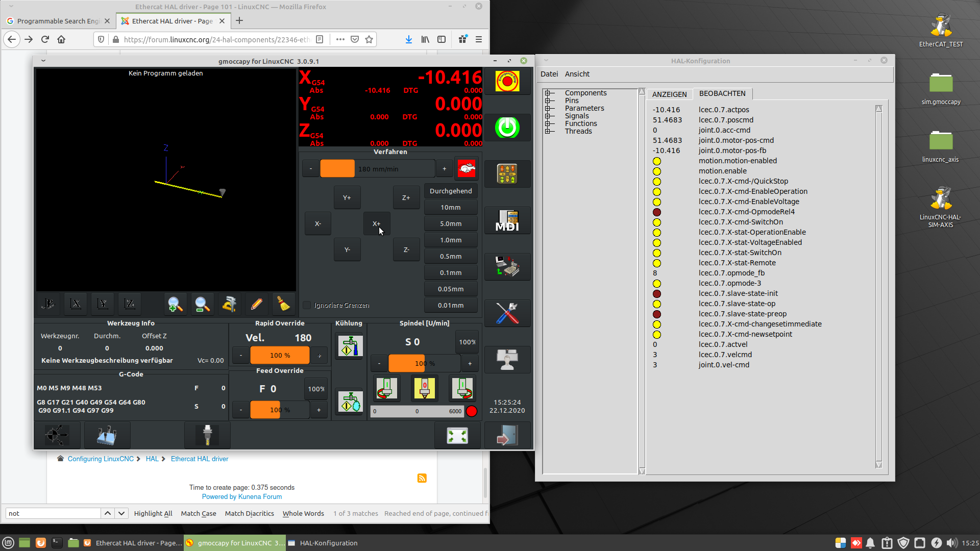The image size is (980, 551).
Task: Open the Datei menu in HAL-Konfiguration
Action: coord(549,74)
